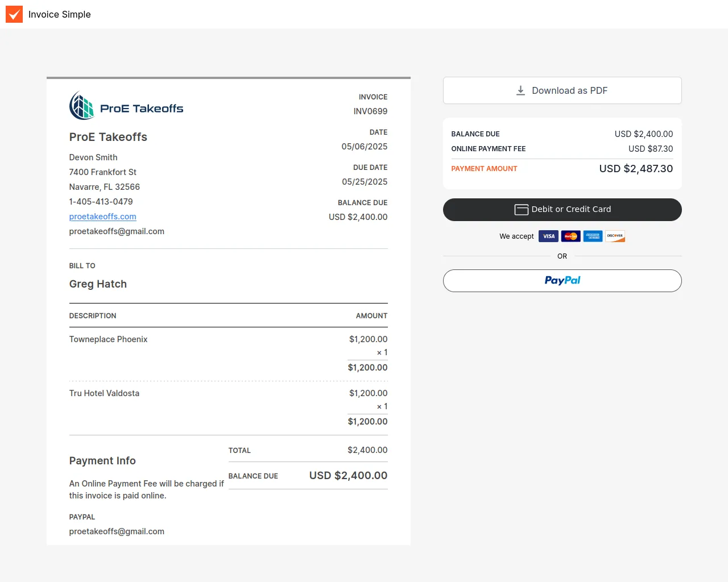Select the Tru Hotel Valdosta line item
Viewport: 728px width, 582px height.
[x=104, y=393]
